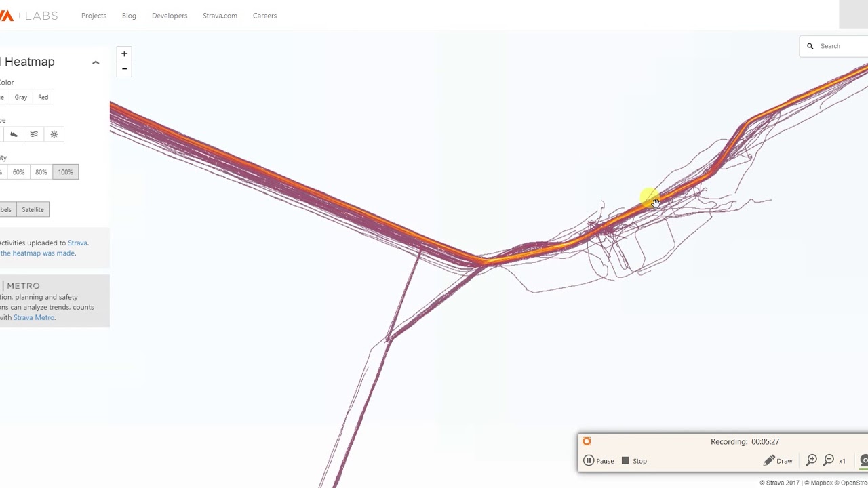Set heatmap opacity to 100%
868x488 pixels.
tap(65, 172)
